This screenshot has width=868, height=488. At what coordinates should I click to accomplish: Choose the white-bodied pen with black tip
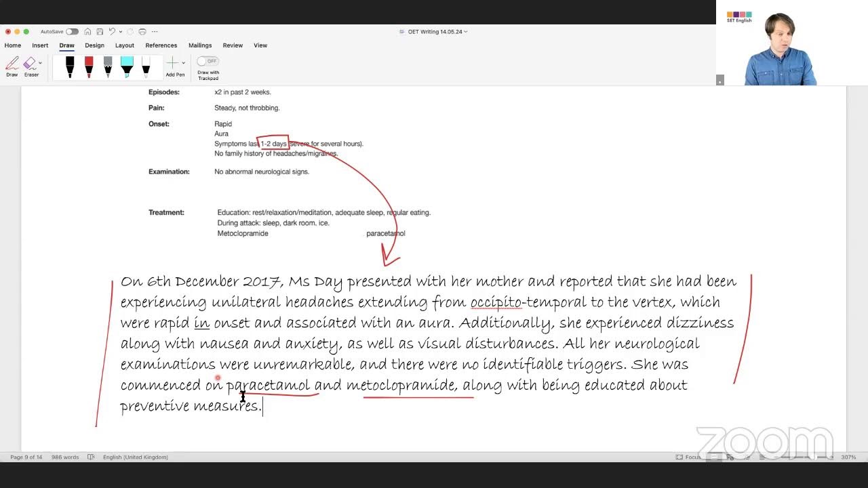coord(146,66)
